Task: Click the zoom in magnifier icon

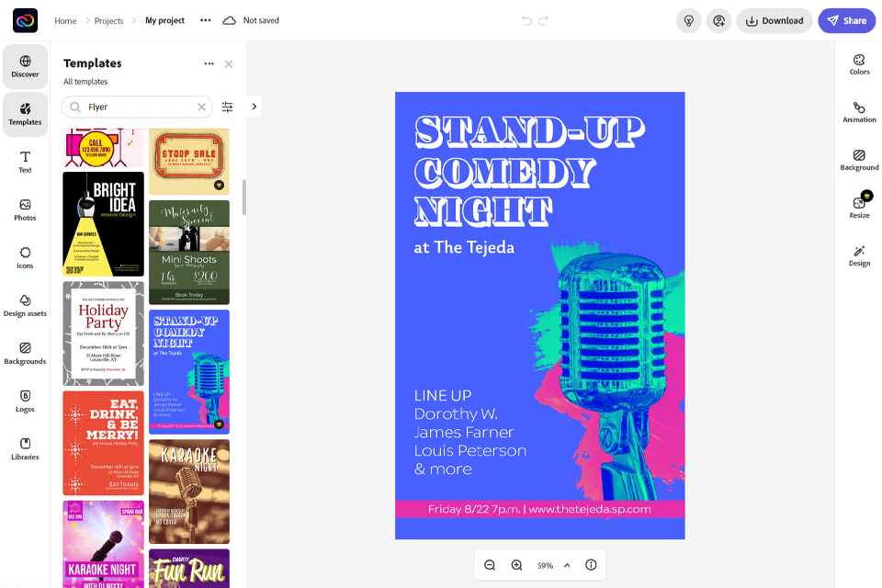Action: pyautogui.click(x=516, y=565)
